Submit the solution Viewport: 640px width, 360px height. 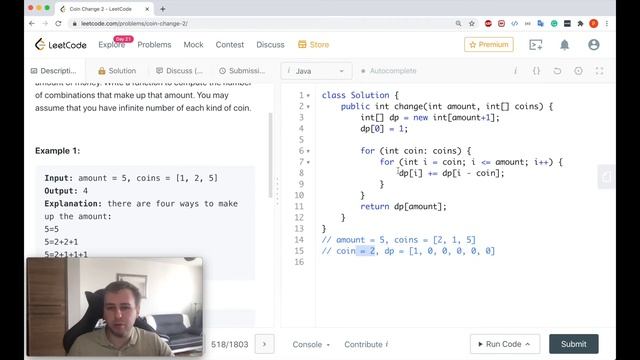(x=573, y=344)
